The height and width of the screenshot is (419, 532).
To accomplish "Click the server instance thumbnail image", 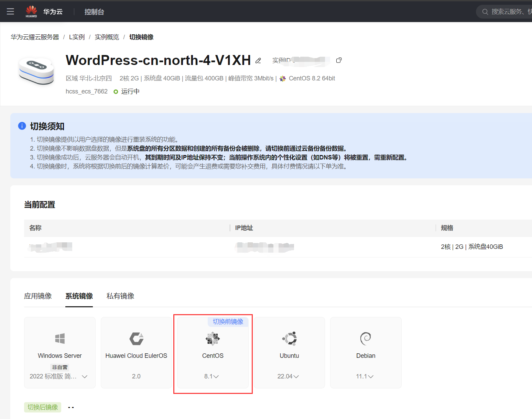I will 36,71.
